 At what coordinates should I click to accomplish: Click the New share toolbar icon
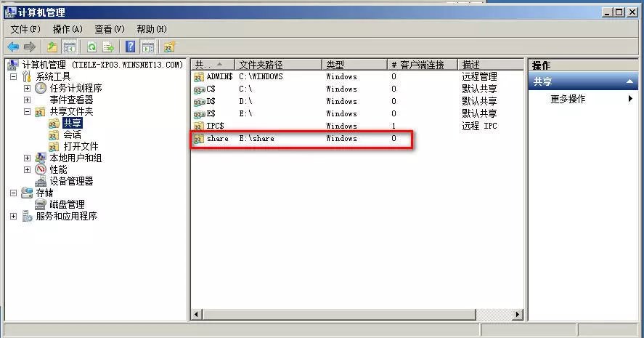coord(169,47)
